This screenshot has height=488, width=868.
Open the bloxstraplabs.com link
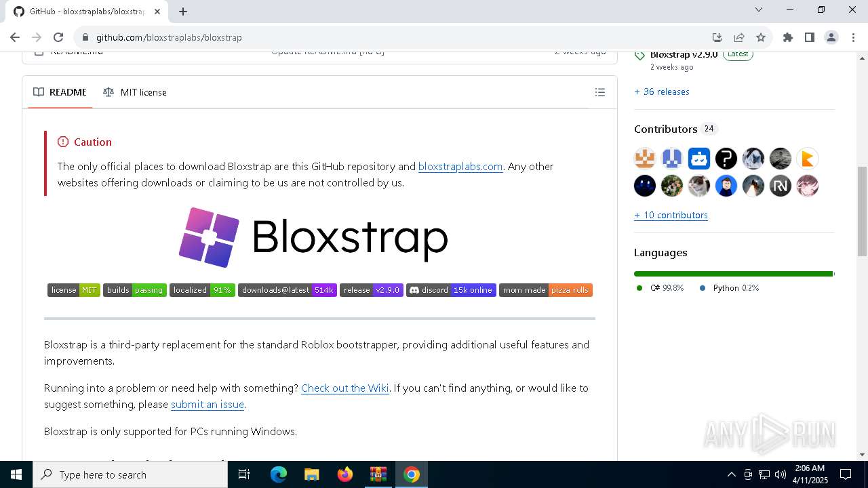coord(460,166)
